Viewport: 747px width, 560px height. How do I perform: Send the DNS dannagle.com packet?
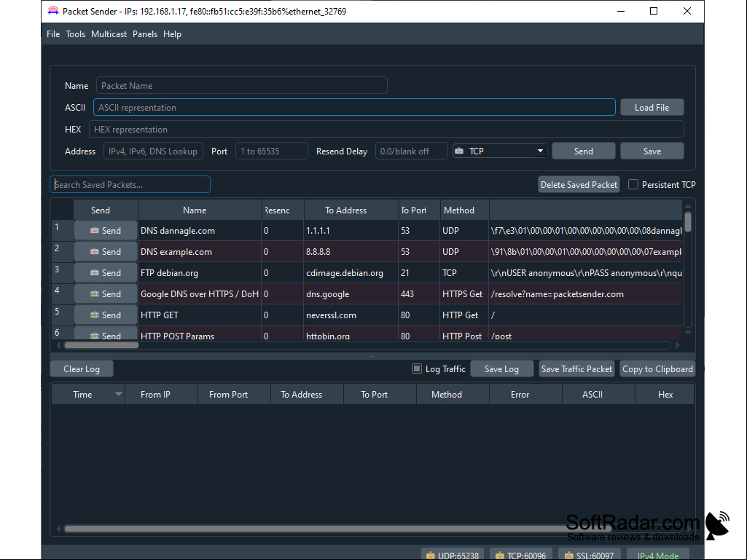coord(106,230)
